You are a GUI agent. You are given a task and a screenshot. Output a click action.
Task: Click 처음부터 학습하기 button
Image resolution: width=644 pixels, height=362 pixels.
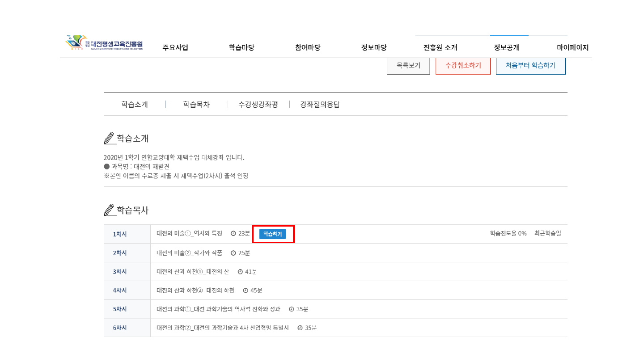530,66
